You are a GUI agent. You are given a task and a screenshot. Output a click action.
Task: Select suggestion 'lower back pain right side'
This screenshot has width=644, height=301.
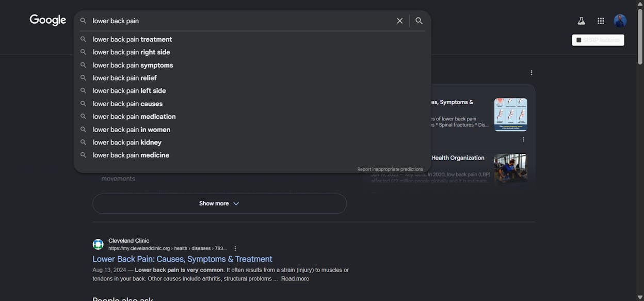(x=252, y=52)
